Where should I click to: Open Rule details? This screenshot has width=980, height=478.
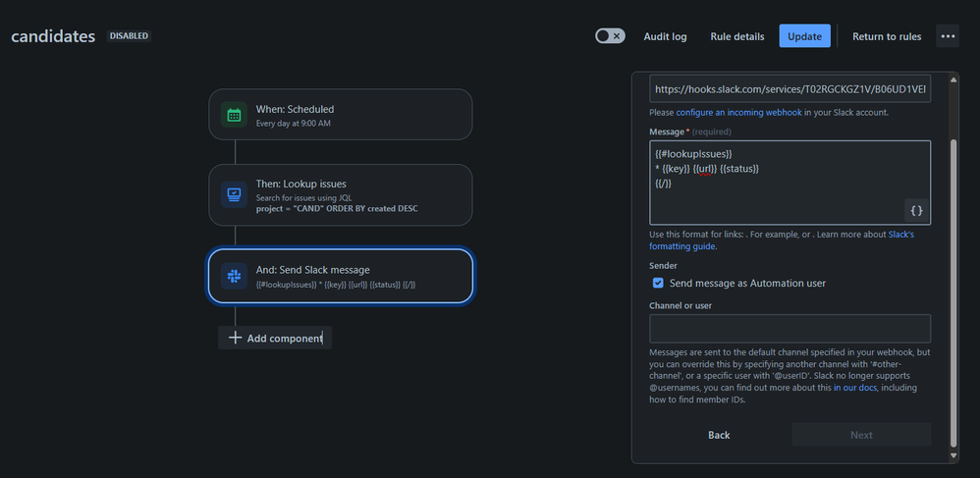point(736,37)
